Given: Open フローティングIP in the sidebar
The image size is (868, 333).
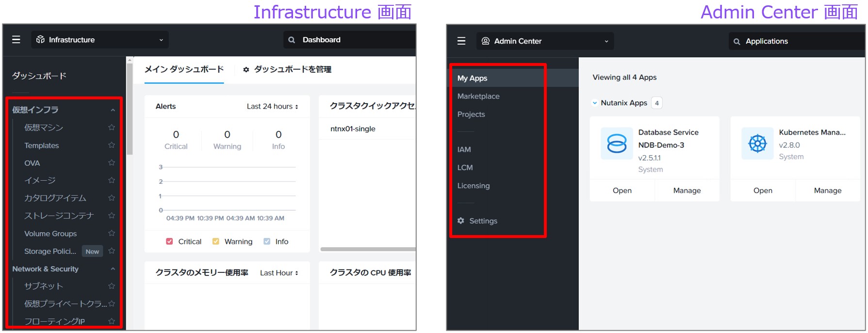Looking at the screenshot, I should tap(54, 321).
